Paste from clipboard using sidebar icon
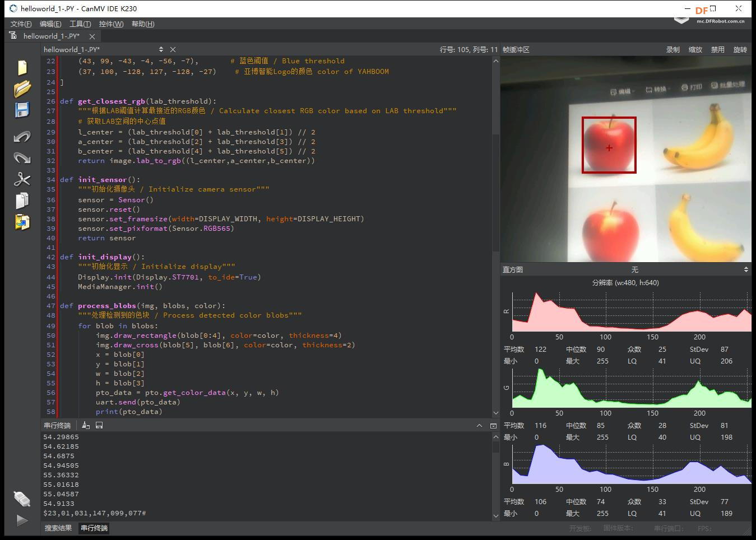The image size is (756, 540). (22, 222)
